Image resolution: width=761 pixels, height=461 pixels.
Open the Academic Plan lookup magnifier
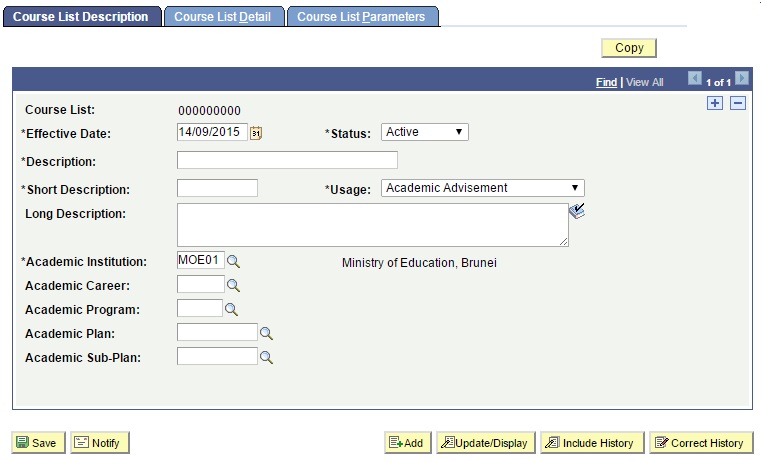click(266, 333)
